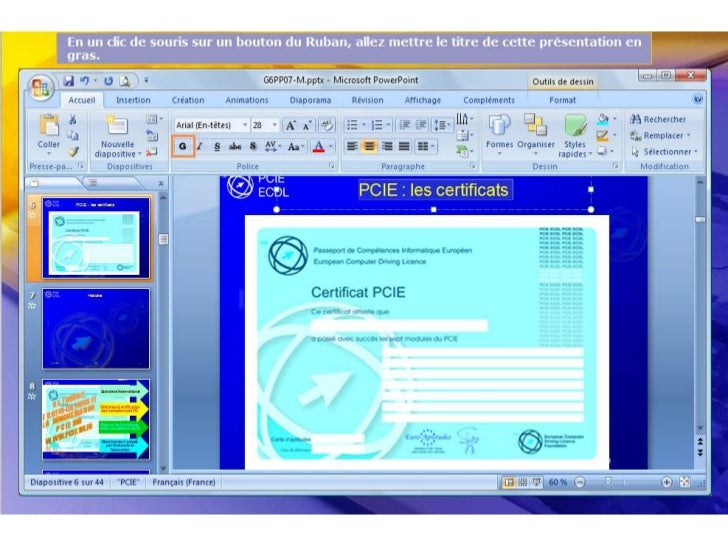Open Customize Quick Access Toolbar arrow
Viewport: 728px width, 546px height.
[x=146, y=81]
